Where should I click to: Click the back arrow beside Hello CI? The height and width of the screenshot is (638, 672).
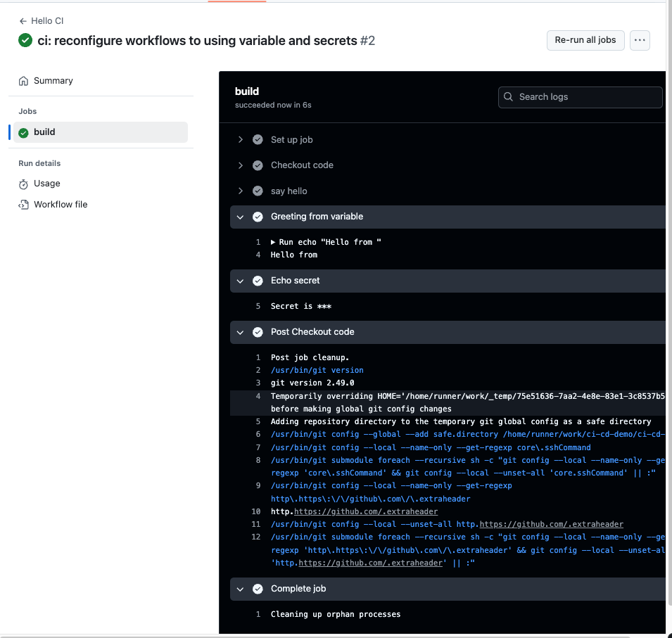click(x=23, y=21)
